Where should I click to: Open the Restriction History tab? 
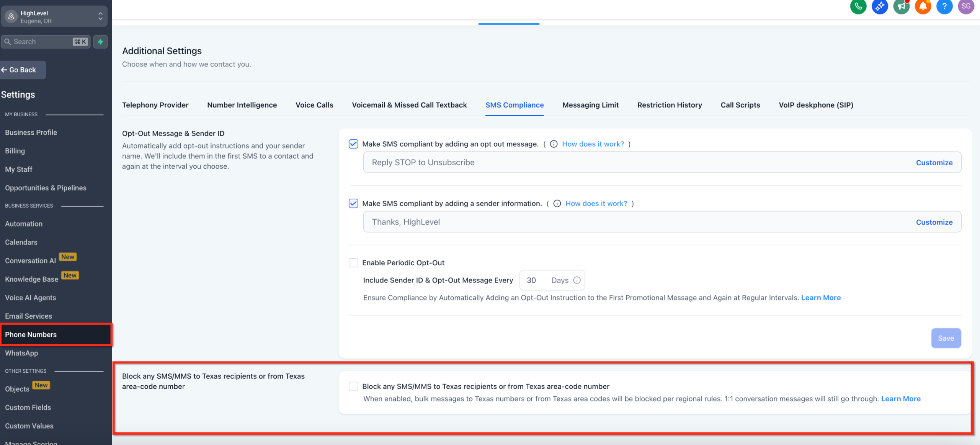tap(670, 105)
